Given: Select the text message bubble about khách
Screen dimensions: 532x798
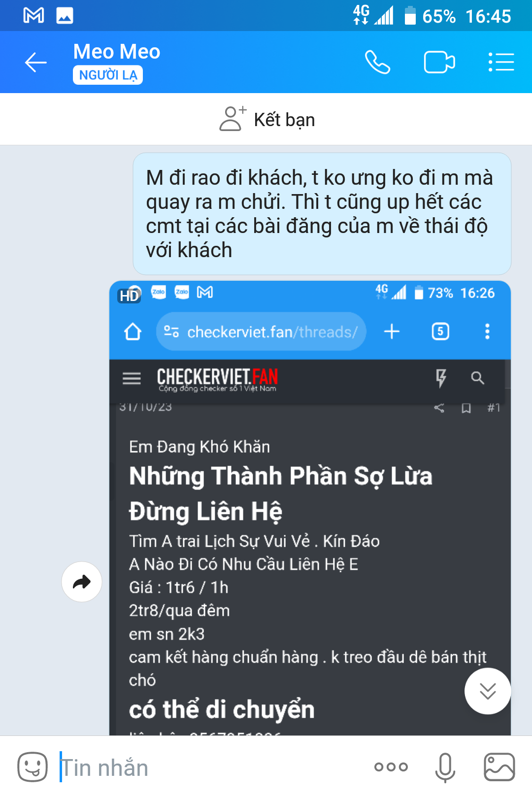Looking at the screenshot, I should pyautogui.click(x=322, y=214).
